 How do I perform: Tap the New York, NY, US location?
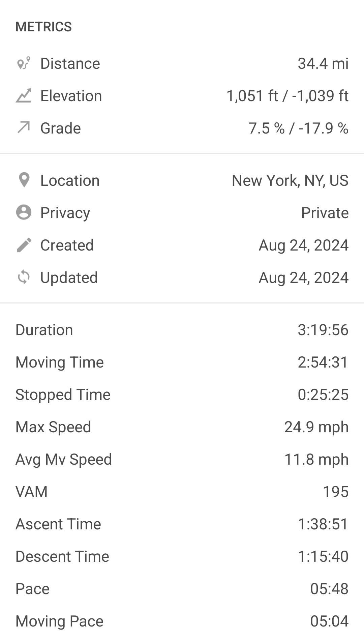coord(290,180)
